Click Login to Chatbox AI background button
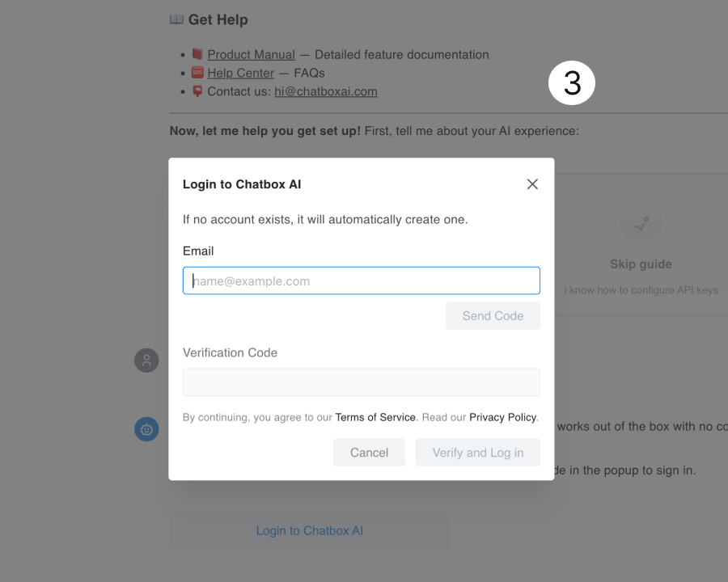 pyautogui.click(x=310, y=530)
